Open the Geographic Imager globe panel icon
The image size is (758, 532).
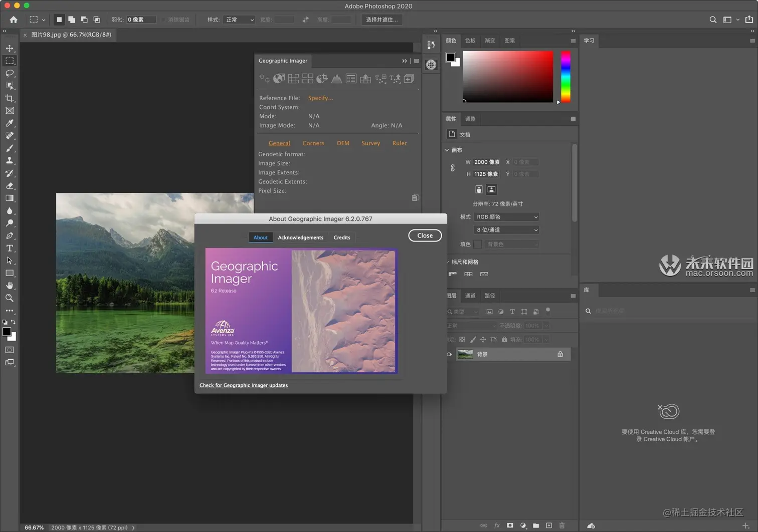(431, 65)
